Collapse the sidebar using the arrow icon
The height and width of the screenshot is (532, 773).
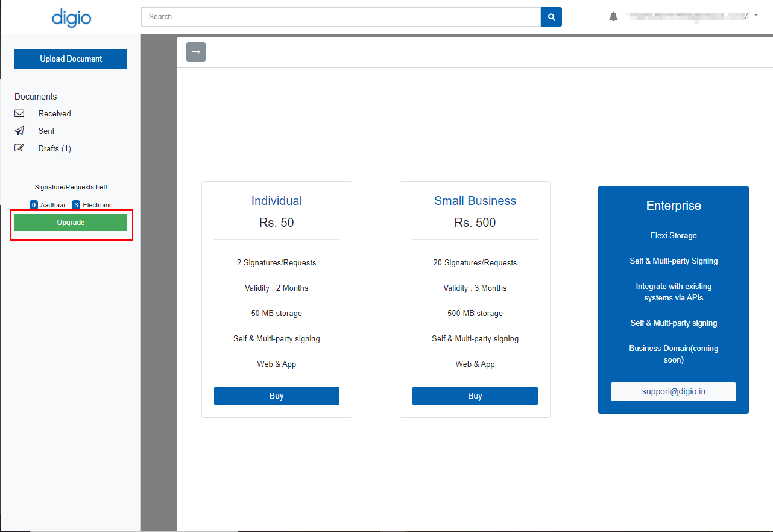(x=195, y=52)
